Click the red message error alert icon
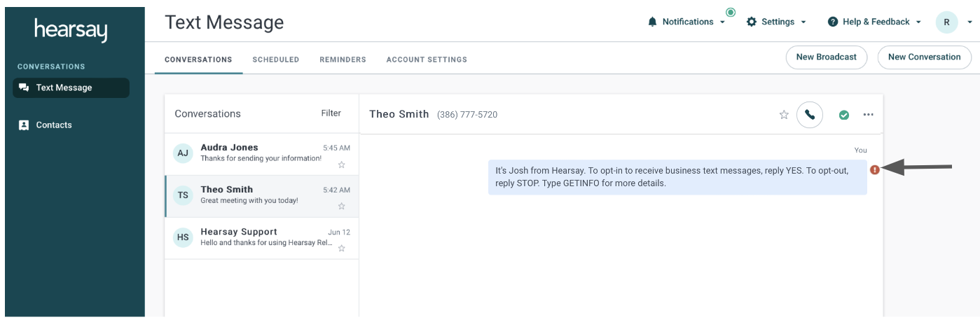The width and height of the screenshot is (980, 322). pos(875,169)
